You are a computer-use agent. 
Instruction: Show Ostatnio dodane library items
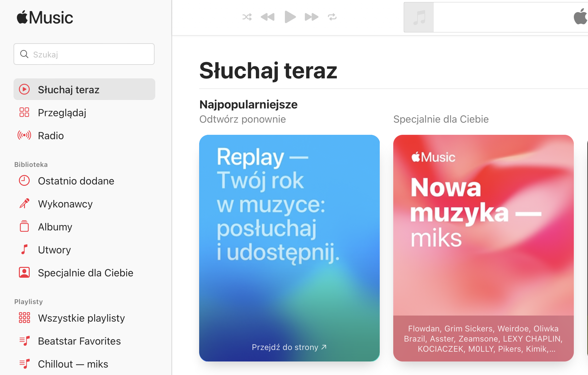(x=84, y=181)
